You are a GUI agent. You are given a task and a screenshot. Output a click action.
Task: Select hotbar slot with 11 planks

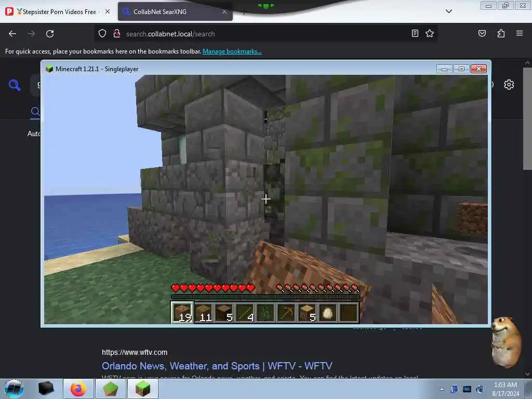pyautogui.click(x=204, y=312)
